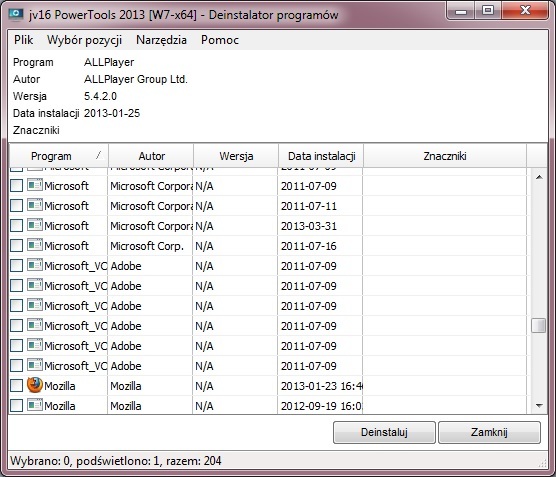Sort by the Autor column header
Screen dimensions: 556x477
(151, 156)
